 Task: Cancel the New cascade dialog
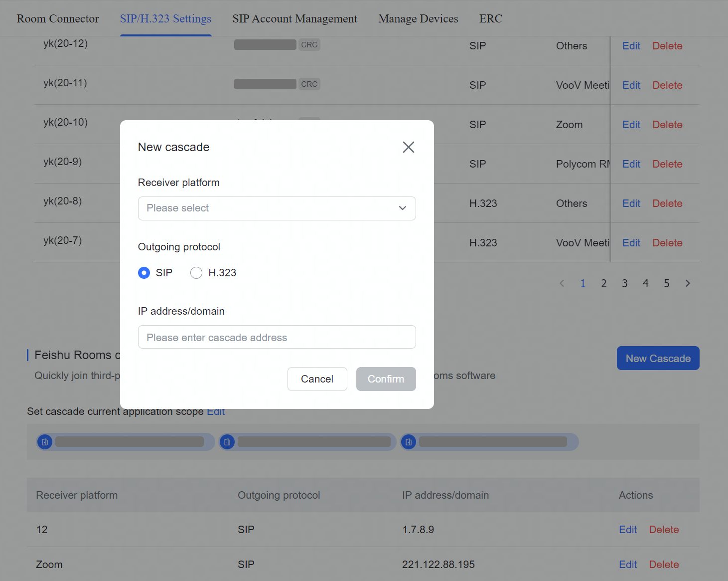pos(317,379)
